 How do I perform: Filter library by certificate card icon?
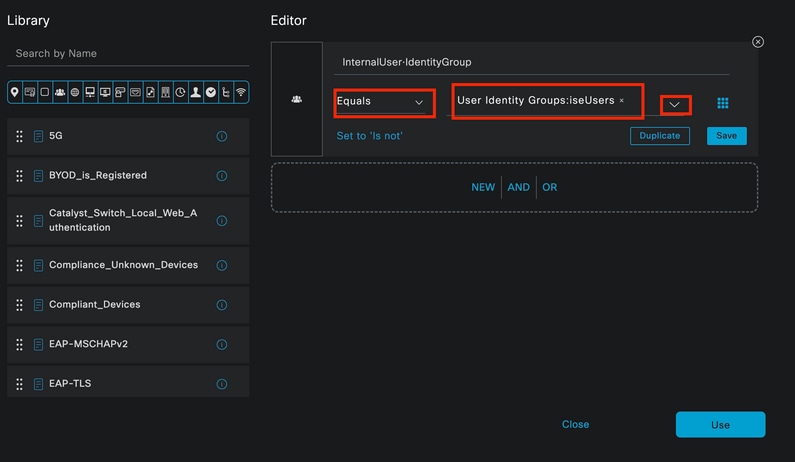click(x=30, y=92)
